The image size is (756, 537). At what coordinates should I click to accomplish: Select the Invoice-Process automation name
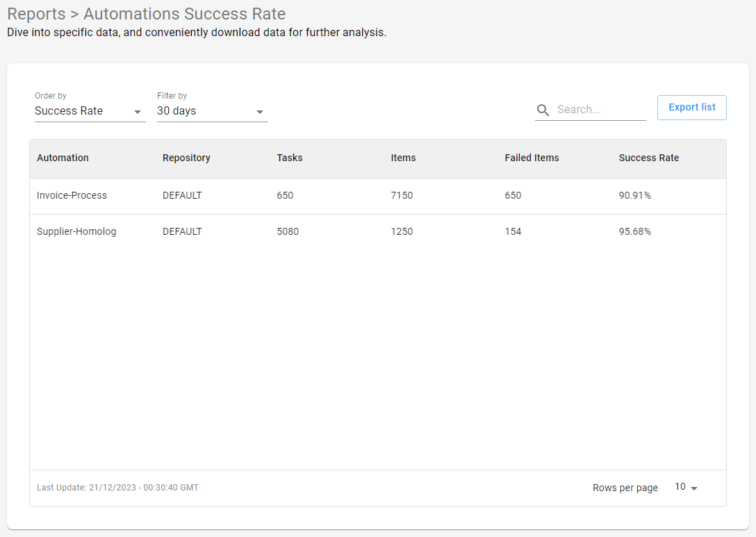pos(72,195)
